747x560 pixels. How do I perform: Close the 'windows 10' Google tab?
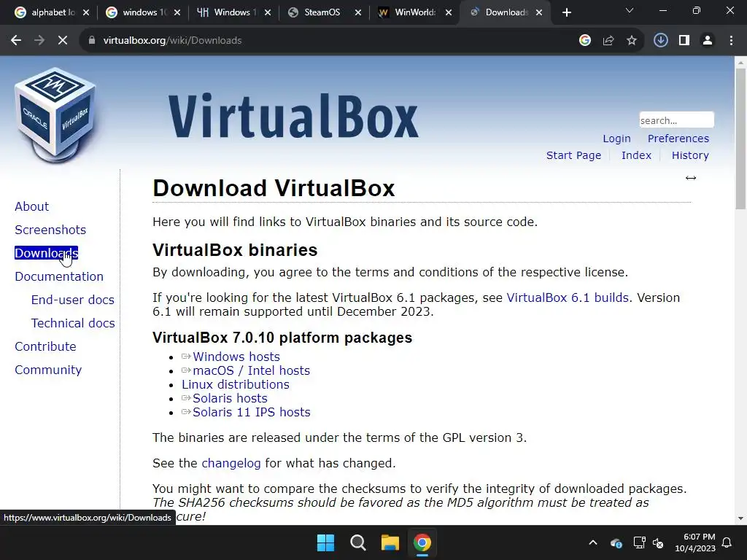coord(177,12)
